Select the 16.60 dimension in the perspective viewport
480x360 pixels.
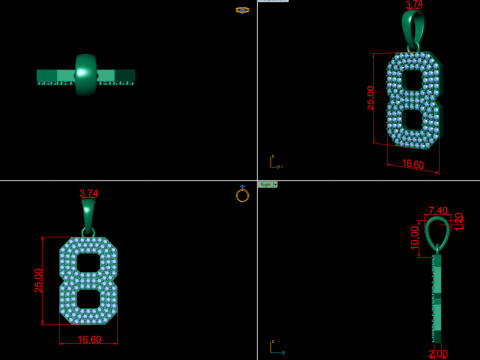(413, 164)
